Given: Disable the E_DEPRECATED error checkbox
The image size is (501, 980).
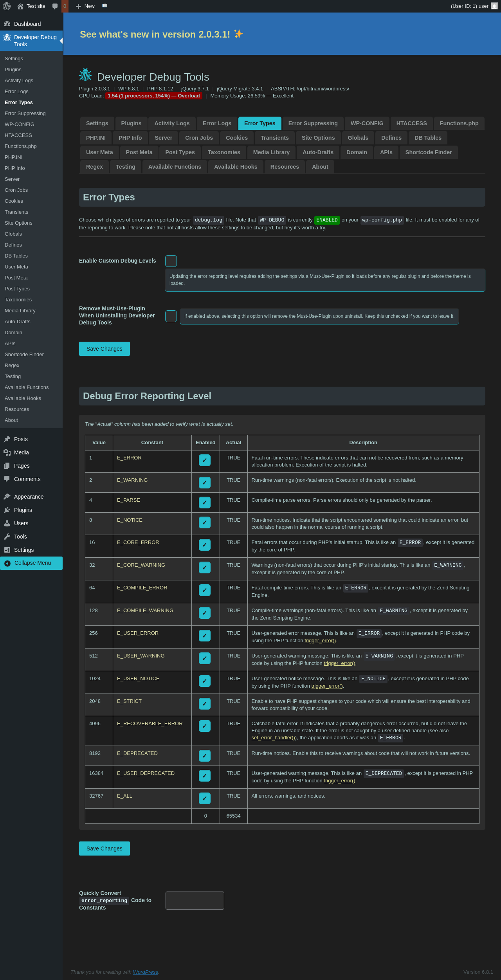Looking at the screenshot, I should [x=205, y=756].
